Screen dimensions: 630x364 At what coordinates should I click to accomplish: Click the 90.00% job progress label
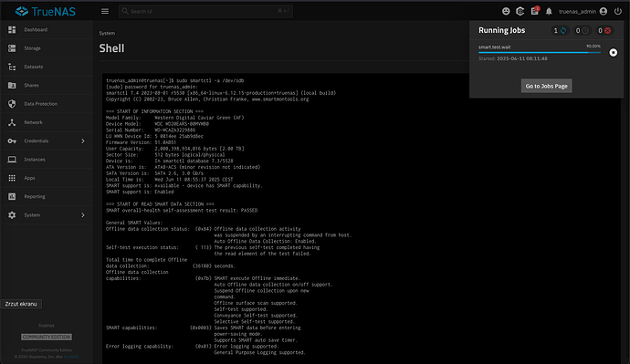click(593, 47)
